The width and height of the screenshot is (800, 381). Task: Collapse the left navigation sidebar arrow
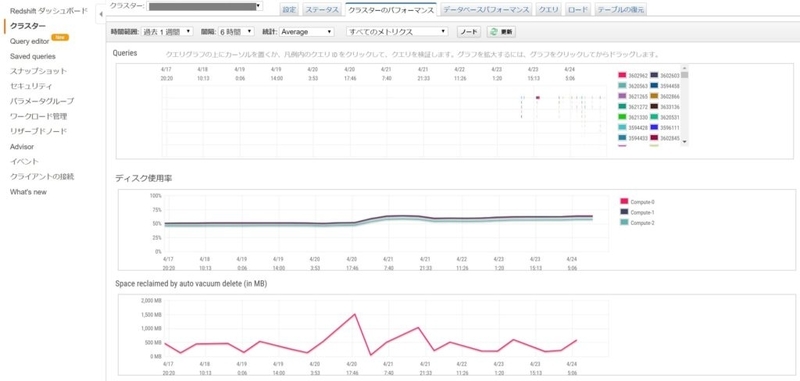[101, 14]
